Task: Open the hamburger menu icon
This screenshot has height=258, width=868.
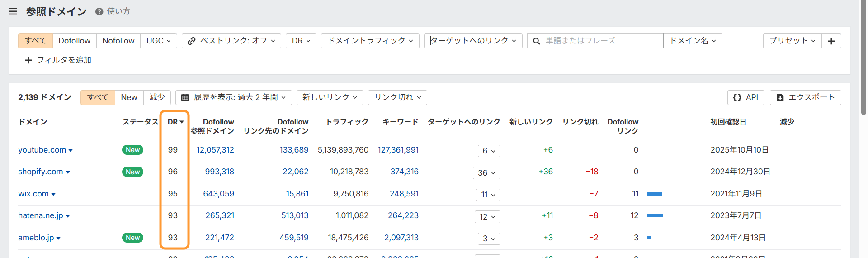Action: (13, 11)
